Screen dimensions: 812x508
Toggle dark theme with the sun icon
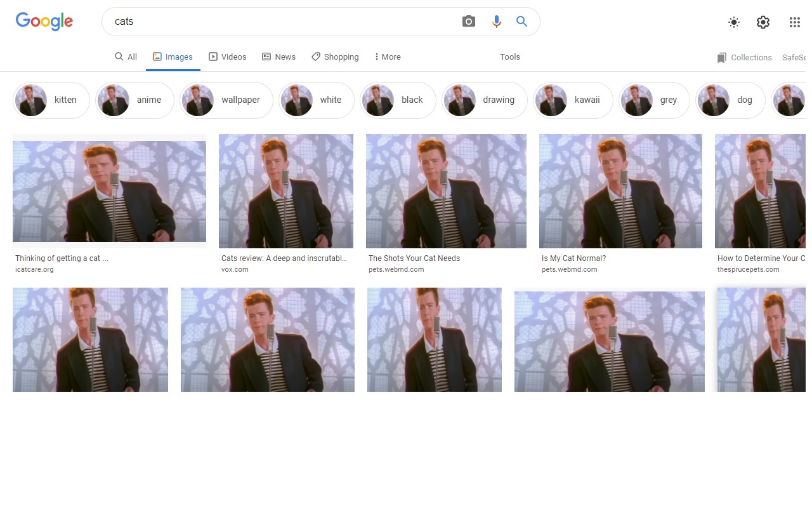tap(734, 22)
